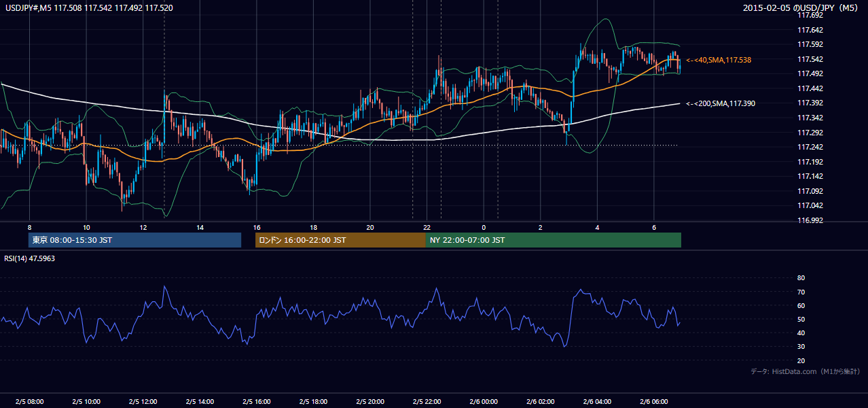The image size is (868, 408).
Task: Click price axis label 117.242
Action: (x=810, y=147)
